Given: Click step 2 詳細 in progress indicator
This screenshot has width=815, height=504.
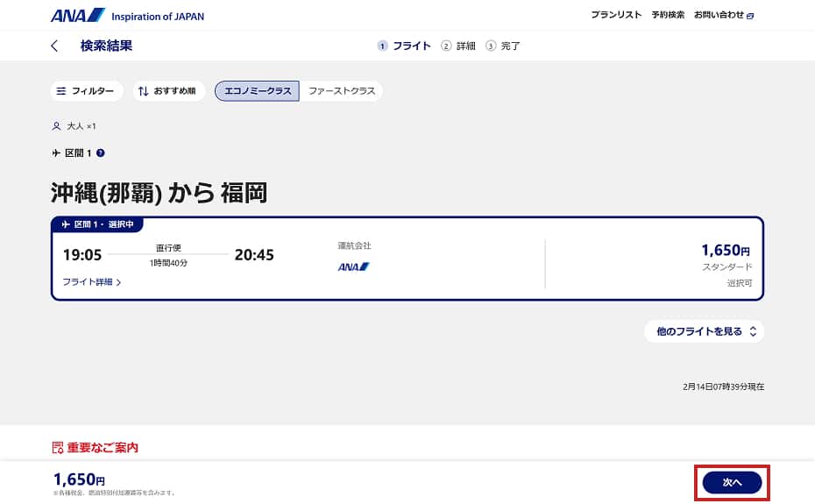Looking at the screenshot, I should 458,46.
